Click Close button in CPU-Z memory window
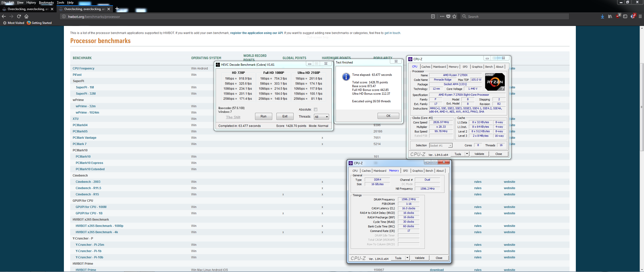Image resolution: width=644 pixels, height=272 pixels. [x=439, y=258]
